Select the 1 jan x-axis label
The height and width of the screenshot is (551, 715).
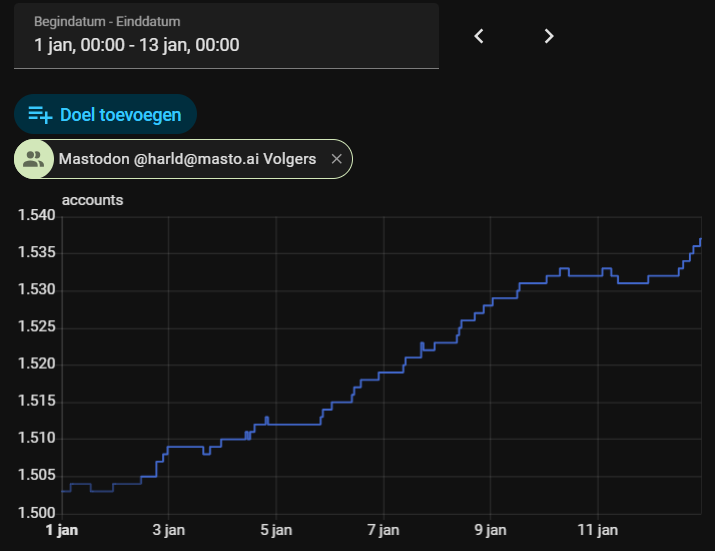62,529
